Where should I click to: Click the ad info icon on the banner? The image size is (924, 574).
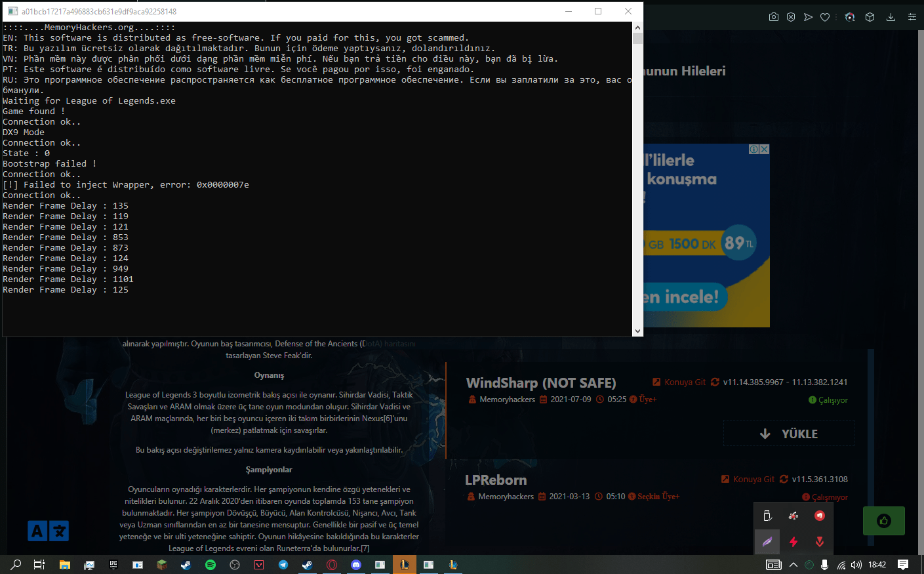754,150
